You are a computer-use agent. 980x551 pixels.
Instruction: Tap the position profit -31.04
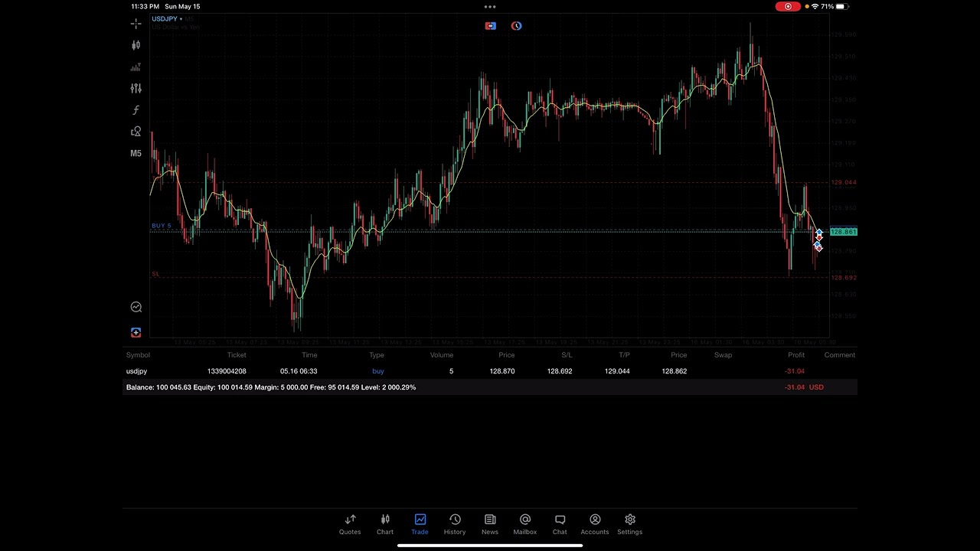click(x=795, y=371)
